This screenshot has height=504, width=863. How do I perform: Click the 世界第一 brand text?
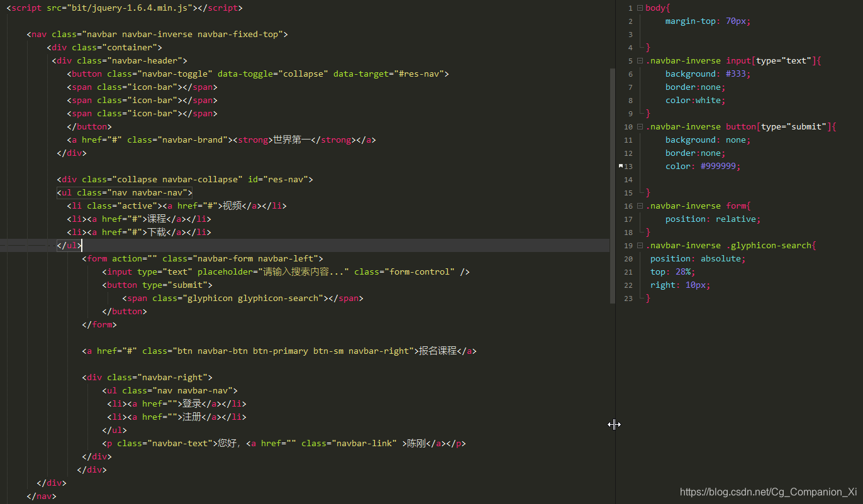tap(292, 140)
